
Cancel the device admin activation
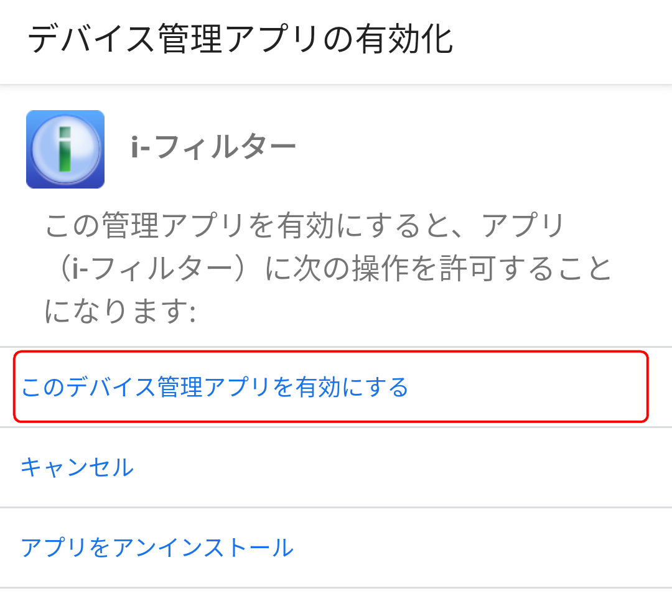tap(336, 467)
